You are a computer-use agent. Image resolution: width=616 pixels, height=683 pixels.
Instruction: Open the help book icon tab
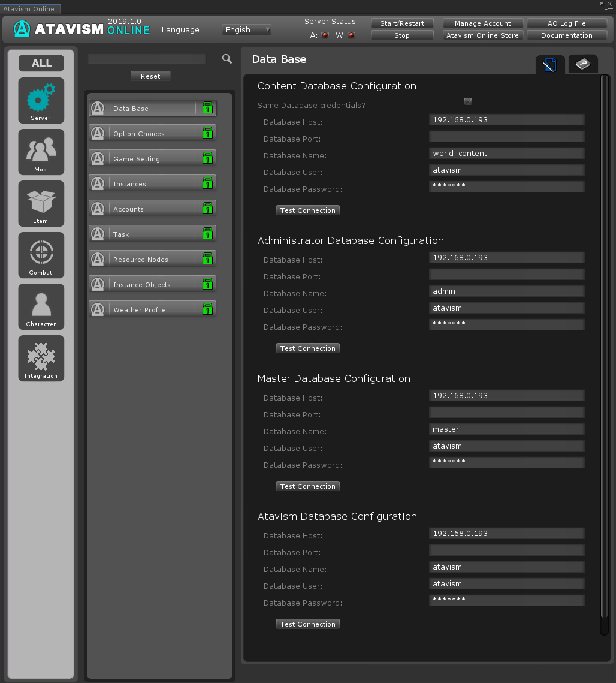point(582,64)
